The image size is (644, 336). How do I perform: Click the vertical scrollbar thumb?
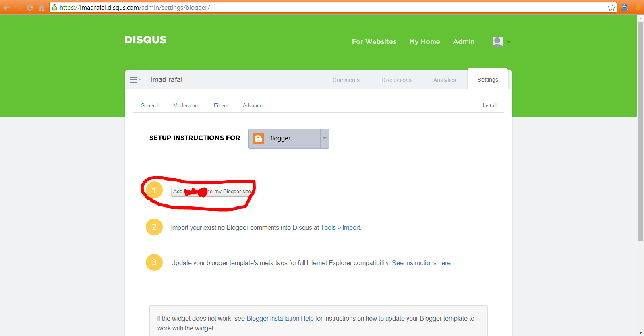point(640,131)
